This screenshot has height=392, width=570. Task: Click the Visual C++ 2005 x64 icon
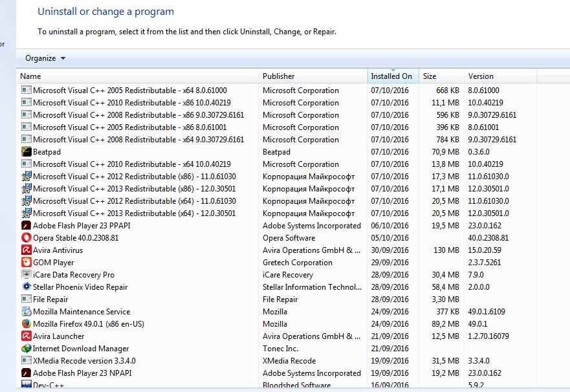coord(26,90)
